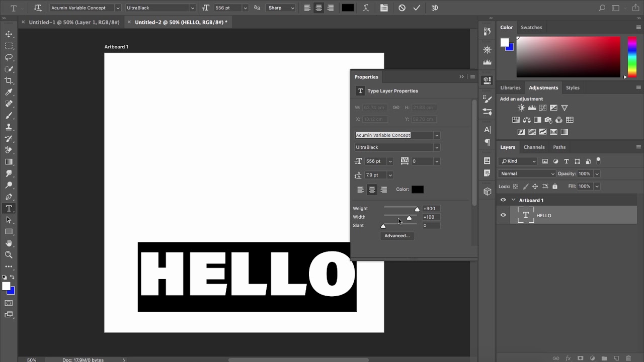Select the Lasso tool
This screenshot has height=362, width=644.
(9, 57)
